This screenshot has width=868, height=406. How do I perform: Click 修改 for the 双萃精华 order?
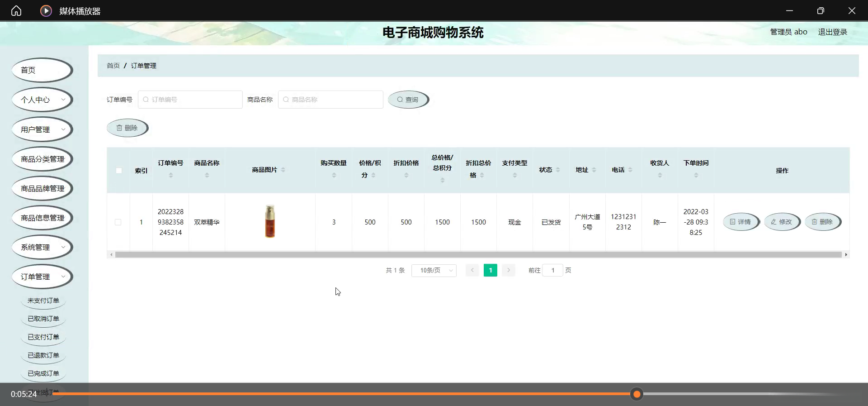point(782,222)
